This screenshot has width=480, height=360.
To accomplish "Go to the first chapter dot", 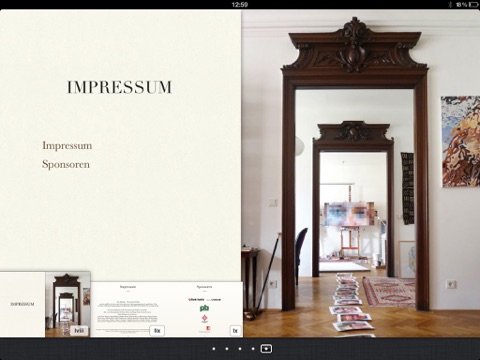I will [x=214, y=349].
